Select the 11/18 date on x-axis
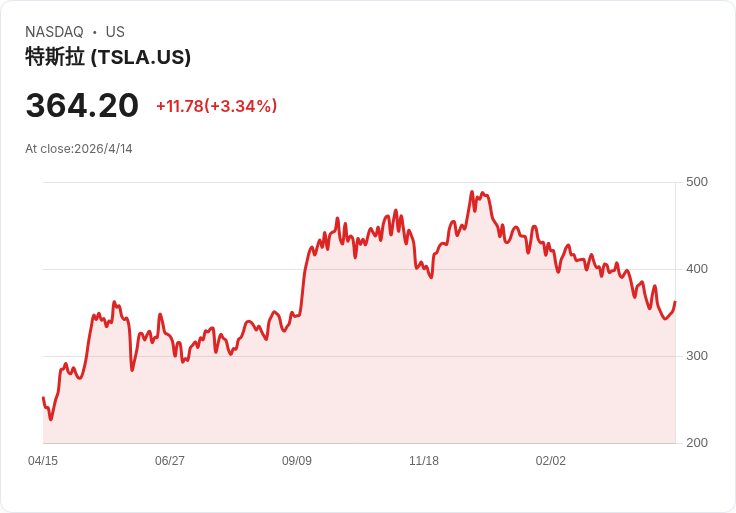Image resolution: width=736 pixels, height=513 pixels. tap(424, 461)
